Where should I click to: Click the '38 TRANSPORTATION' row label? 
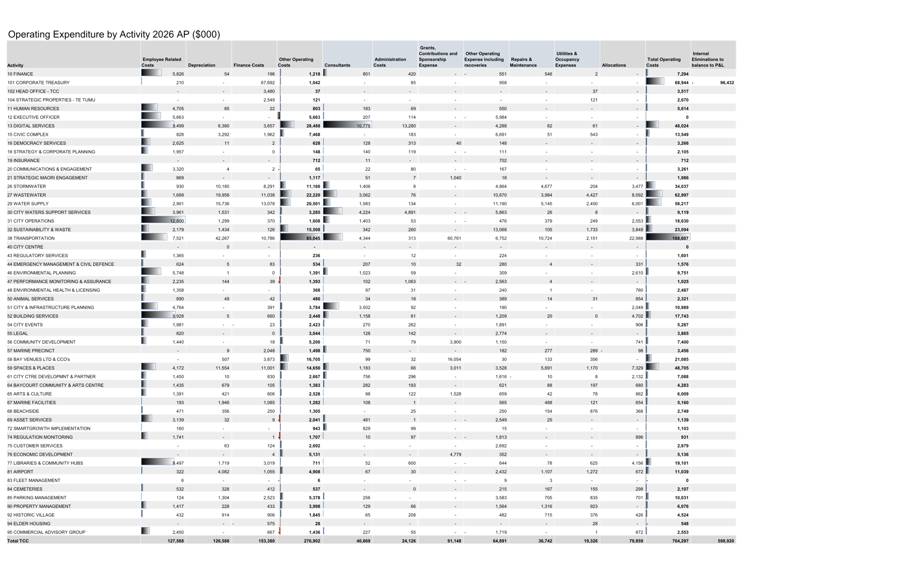(x=31, y=238)
